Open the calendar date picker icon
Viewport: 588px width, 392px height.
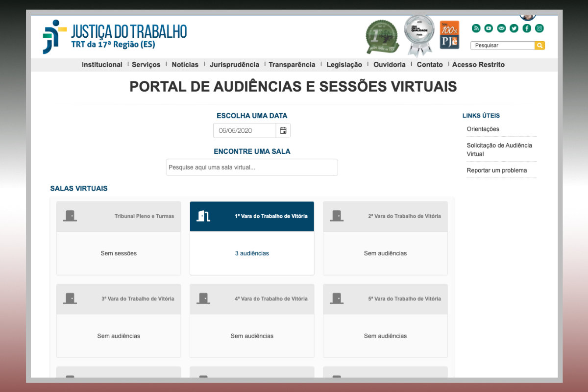pyautogui.click(x=283, y=130)
